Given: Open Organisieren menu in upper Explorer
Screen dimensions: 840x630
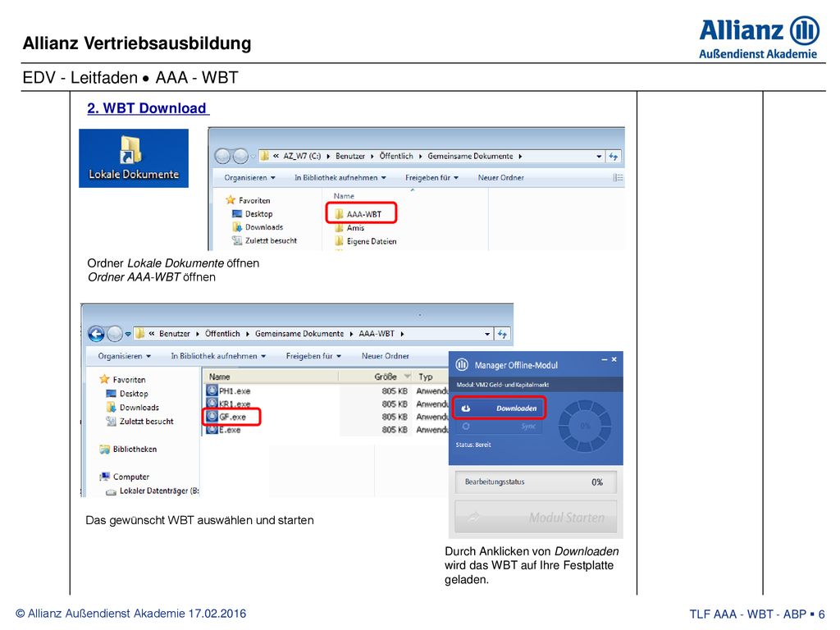Looking at the screenshot, I should (x=249, y=177).
